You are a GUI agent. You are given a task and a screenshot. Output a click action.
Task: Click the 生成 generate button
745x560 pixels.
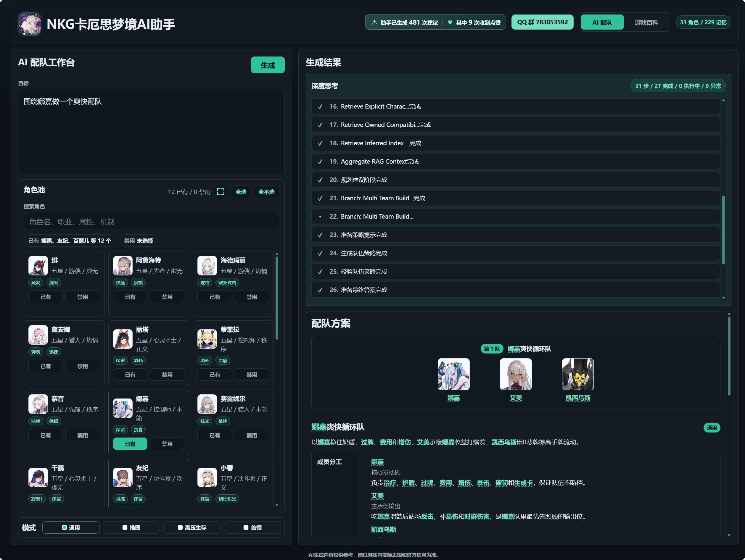(x=267, y=65)
